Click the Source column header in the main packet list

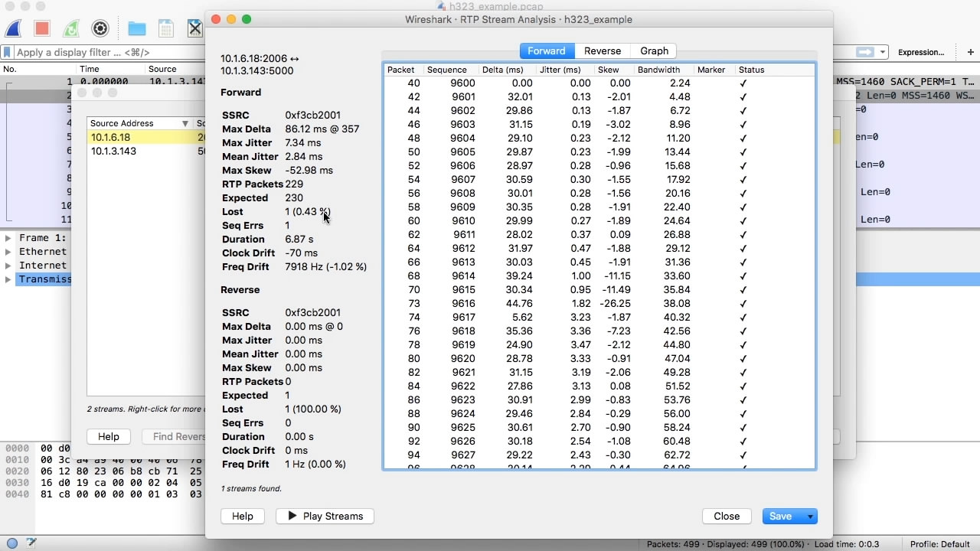pyautogui.click(x=162, y=69)
